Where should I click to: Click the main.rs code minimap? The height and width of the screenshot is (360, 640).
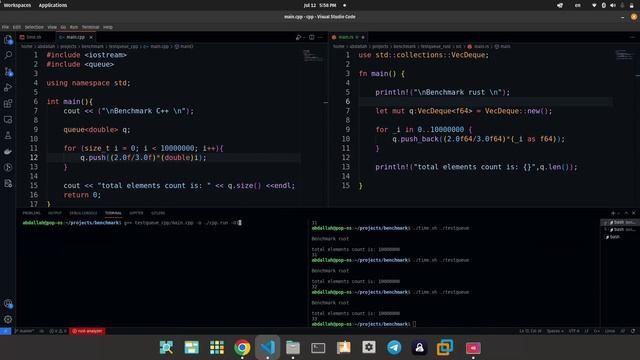(624, 55)
